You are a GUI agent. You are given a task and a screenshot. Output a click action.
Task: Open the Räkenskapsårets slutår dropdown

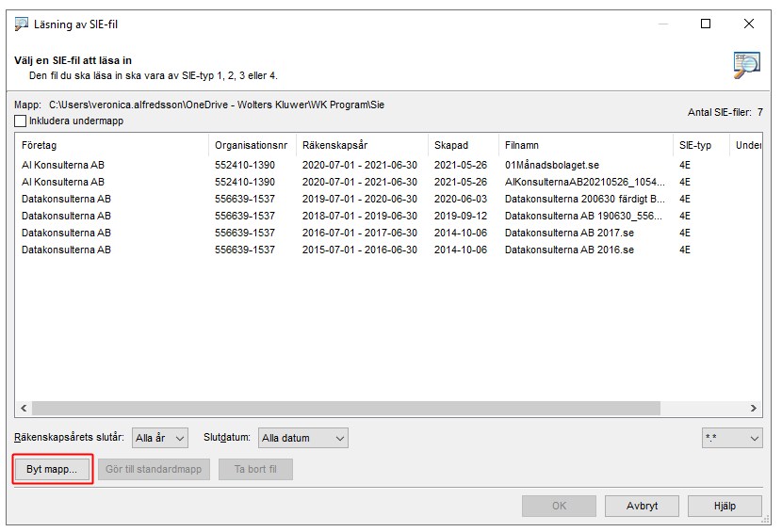(x=159, y=438)
